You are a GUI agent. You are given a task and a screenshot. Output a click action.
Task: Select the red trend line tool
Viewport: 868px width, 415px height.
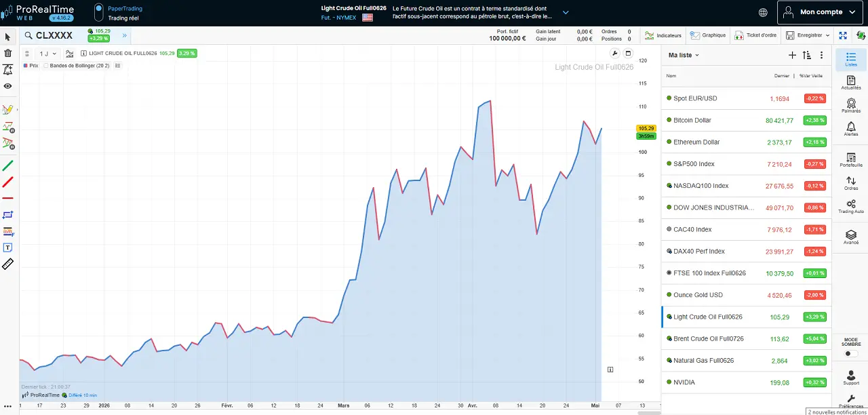(8, 182)
